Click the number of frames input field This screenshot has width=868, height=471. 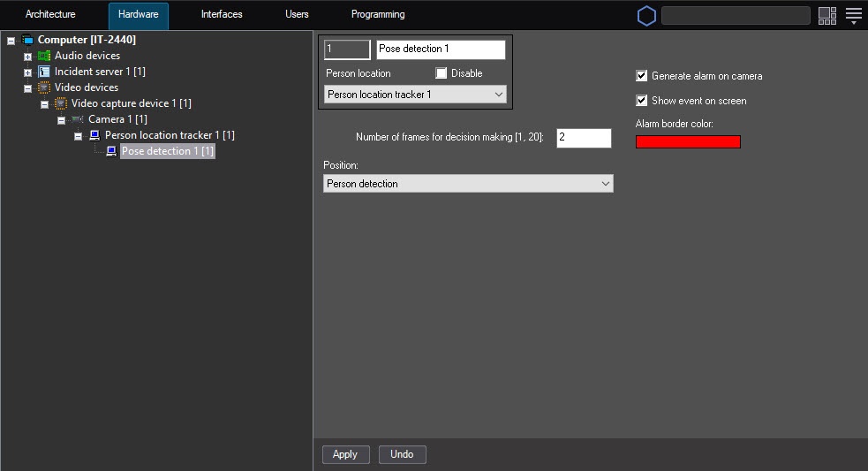(x=584, y=138)
